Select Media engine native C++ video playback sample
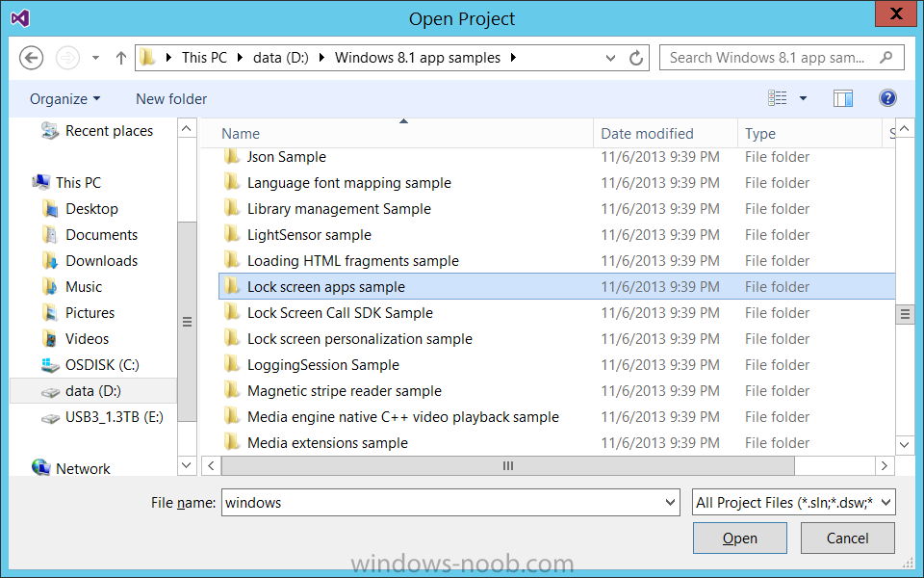 [403, 417]
